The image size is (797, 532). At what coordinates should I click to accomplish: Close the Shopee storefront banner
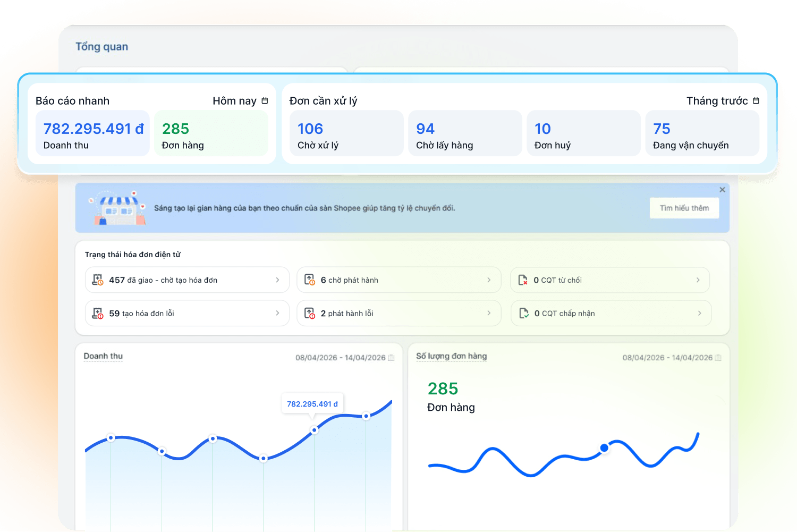pyautogui.click(x=722, y=190)
